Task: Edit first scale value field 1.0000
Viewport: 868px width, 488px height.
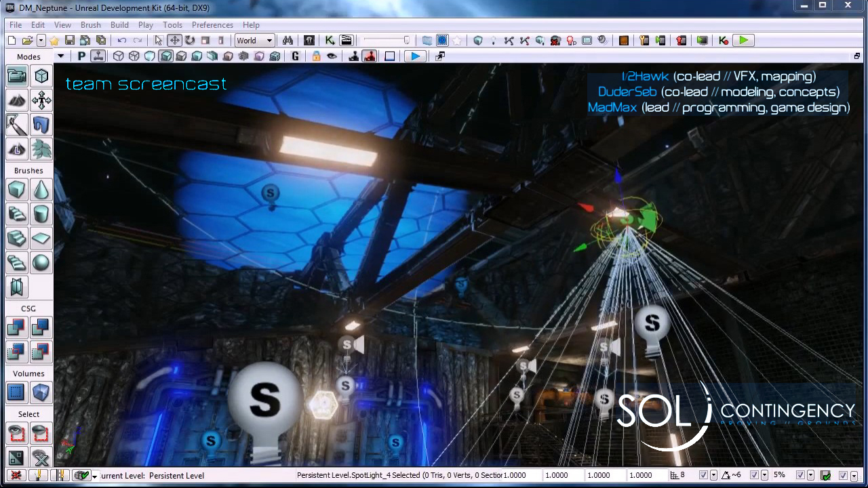Action: tap(522, 475)
